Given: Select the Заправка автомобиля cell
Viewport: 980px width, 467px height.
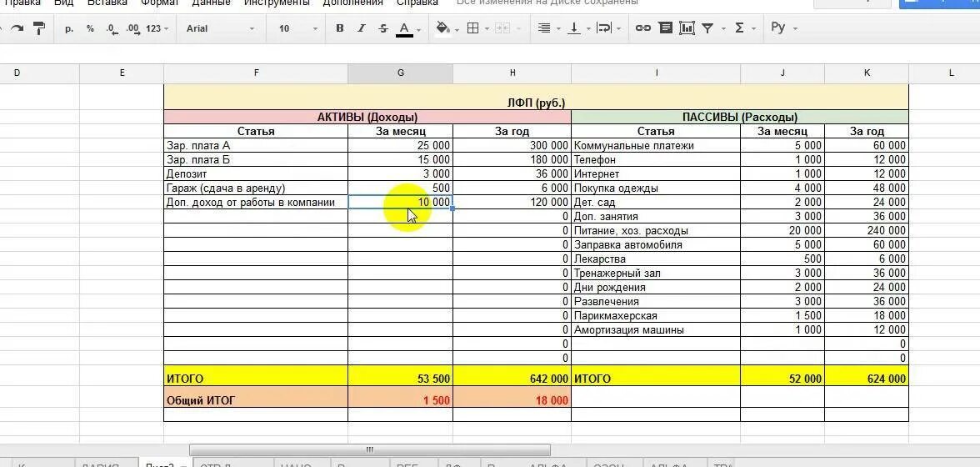Looking at the screenshot, I should tap(656, 245).
